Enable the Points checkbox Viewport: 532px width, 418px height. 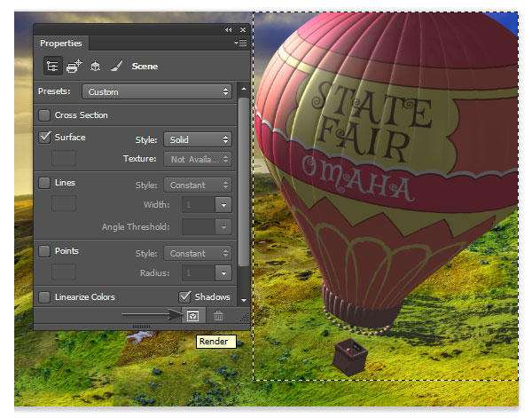click(x=44, y=251)
